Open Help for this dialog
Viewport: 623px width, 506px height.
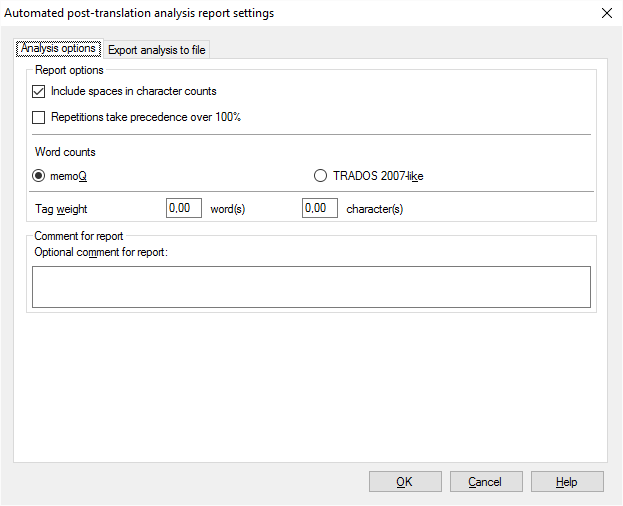(x=567, y=482)
